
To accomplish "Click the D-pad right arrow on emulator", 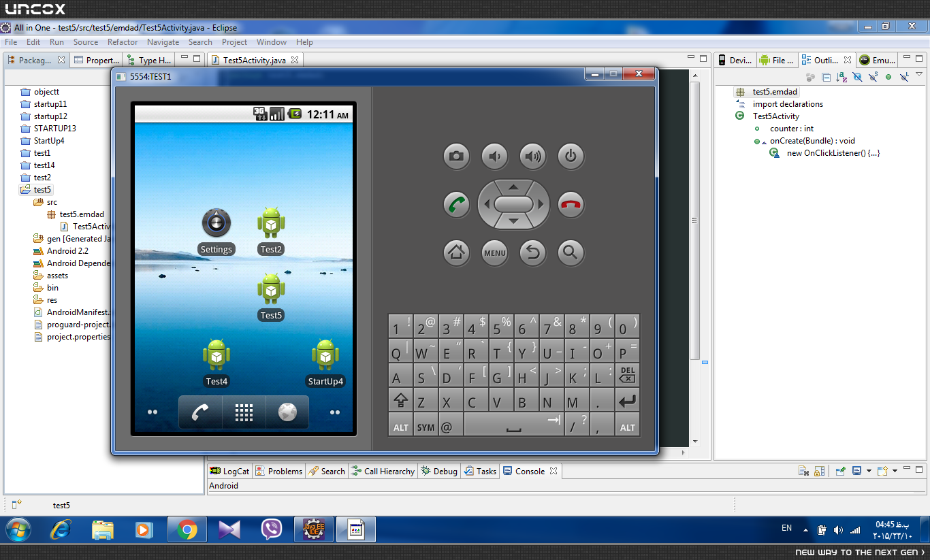I will 542,204.
